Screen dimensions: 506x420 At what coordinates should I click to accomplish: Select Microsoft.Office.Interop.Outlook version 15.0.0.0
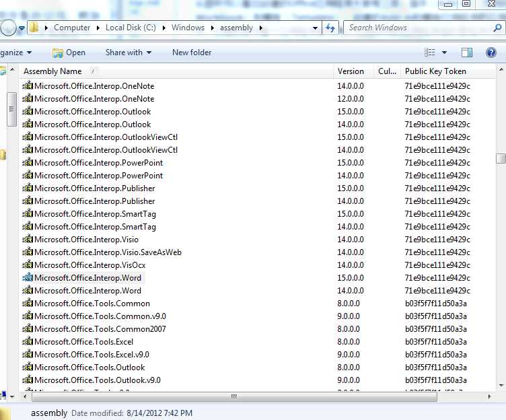point(93,111)
